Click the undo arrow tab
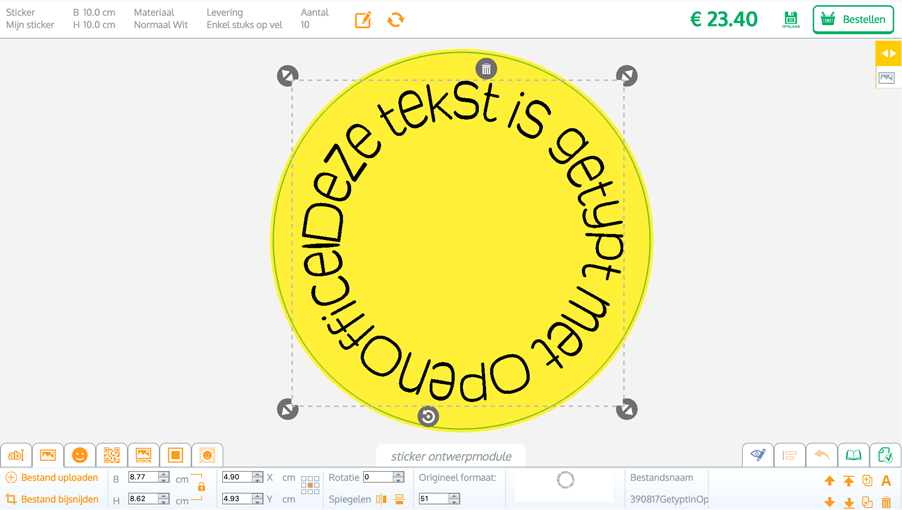 (821, 455)
